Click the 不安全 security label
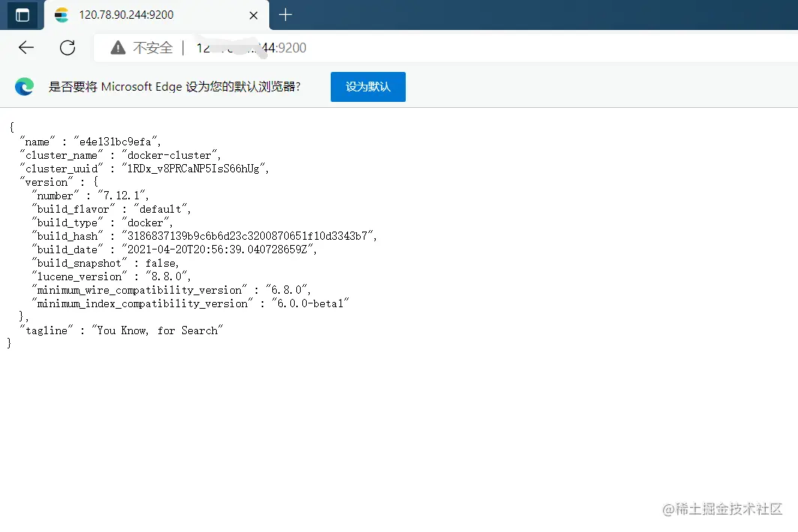The height and width of the screenshot is (532, 798). click(x=153, y=48)
